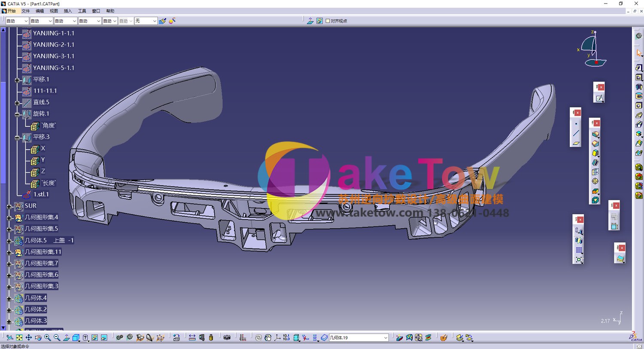
Task: Open the 插入 menu
Action: tap(68, 11)
